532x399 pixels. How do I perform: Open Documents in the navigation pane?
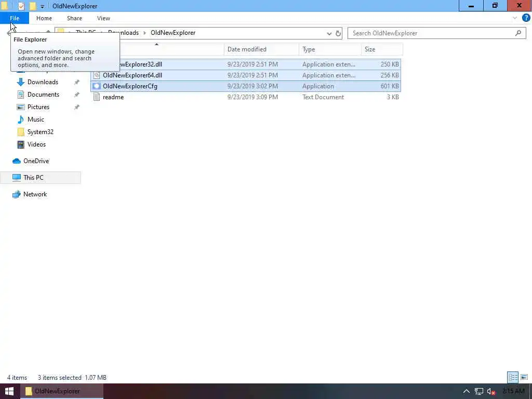(x=43, y=95)
